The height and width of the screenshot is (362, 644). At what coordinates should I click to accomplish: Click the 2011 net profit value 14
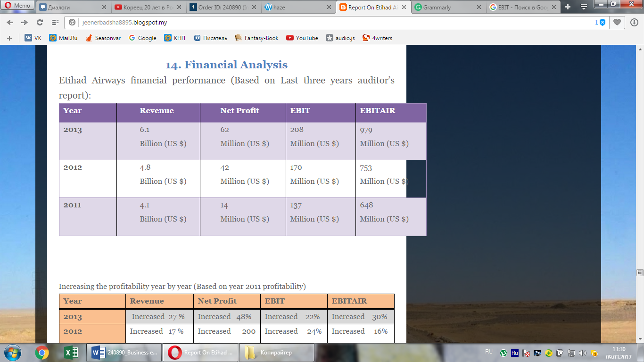(x=224, y=205)
